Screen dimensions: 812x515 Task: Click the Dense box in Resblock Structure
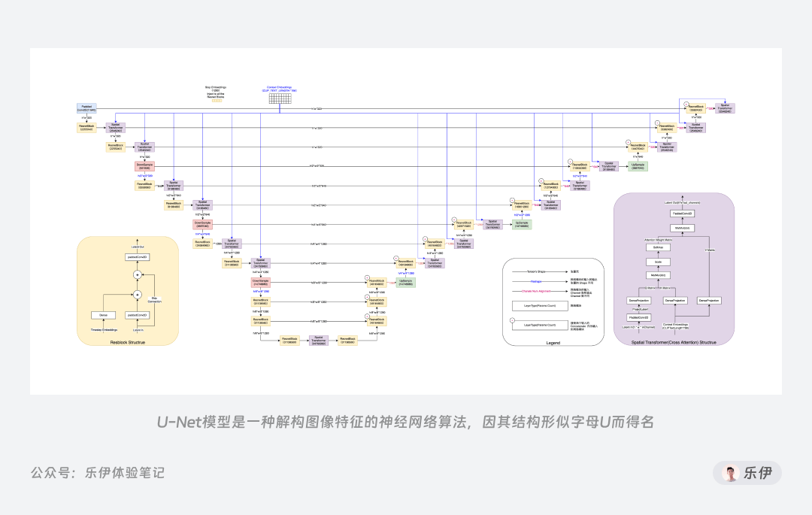103,315
